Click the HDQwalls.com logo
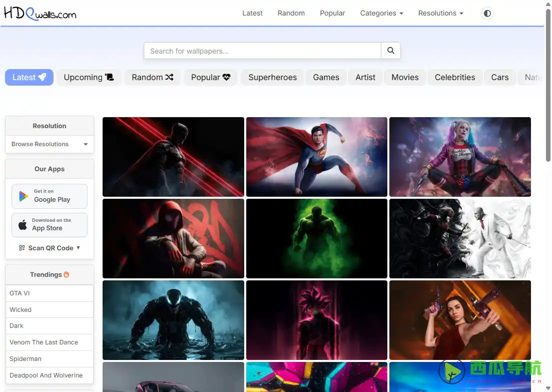 pos(40,14)
